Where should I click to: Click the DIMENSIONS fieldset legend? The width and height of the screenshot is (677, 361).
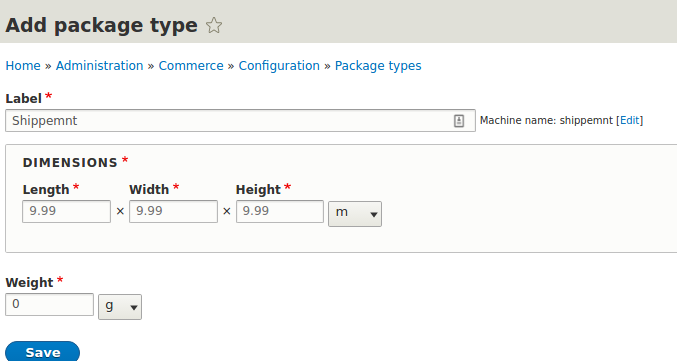click(70, 163)
